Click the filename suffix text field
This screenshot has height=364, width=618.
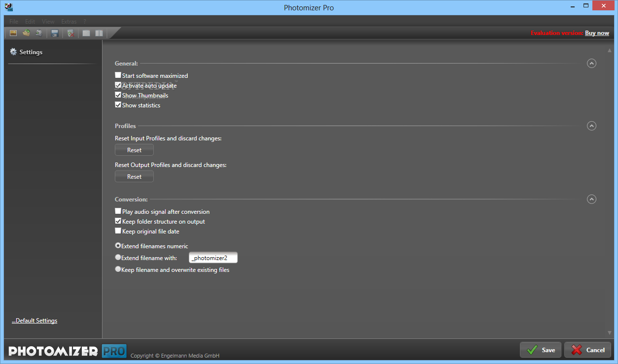coord(213,258)
